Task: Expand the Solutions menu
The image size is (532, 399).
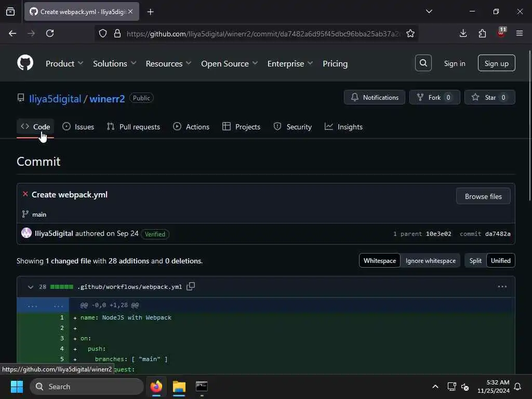Action: [x=115, y=63]
